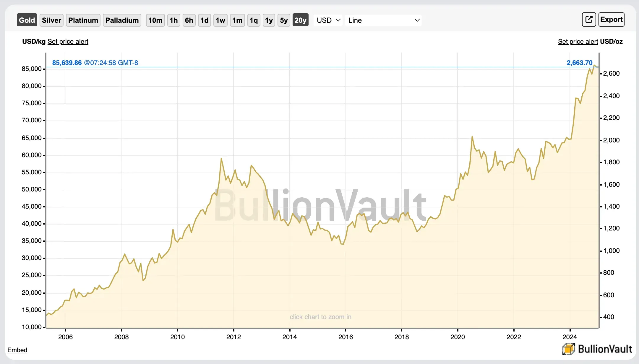Select the 1q timeframe view
This screenshot has height=364, width=639.
254,20
